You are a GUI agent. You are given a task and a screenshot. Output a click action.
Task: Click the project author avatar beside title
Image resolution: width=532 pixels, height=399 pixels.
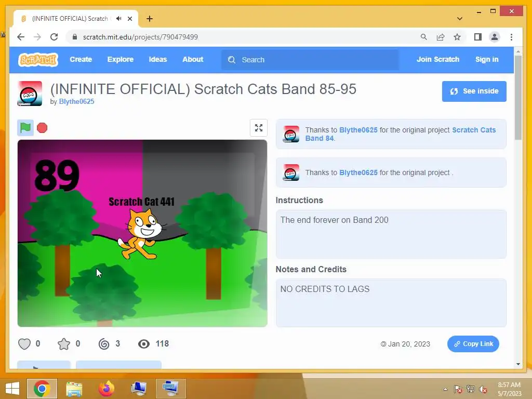click(30, 94)
